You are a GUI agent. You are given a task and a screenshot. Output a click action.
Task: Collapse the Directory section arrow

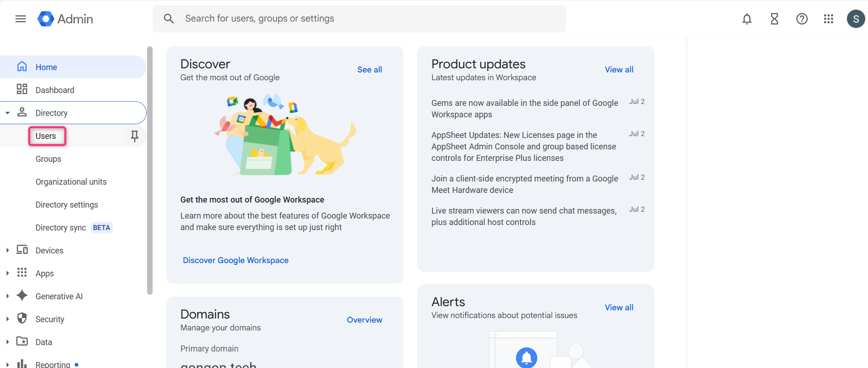click(x=8, y=113)
